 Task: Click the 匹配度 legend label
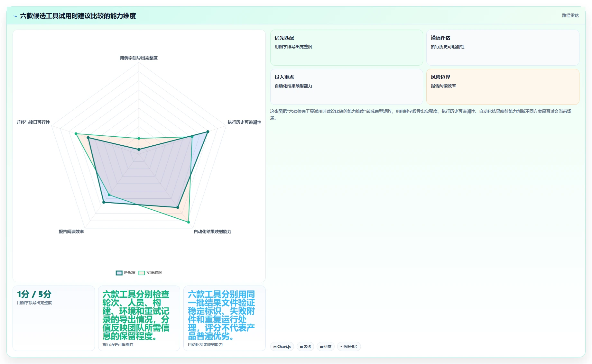(x=130, y=273)
